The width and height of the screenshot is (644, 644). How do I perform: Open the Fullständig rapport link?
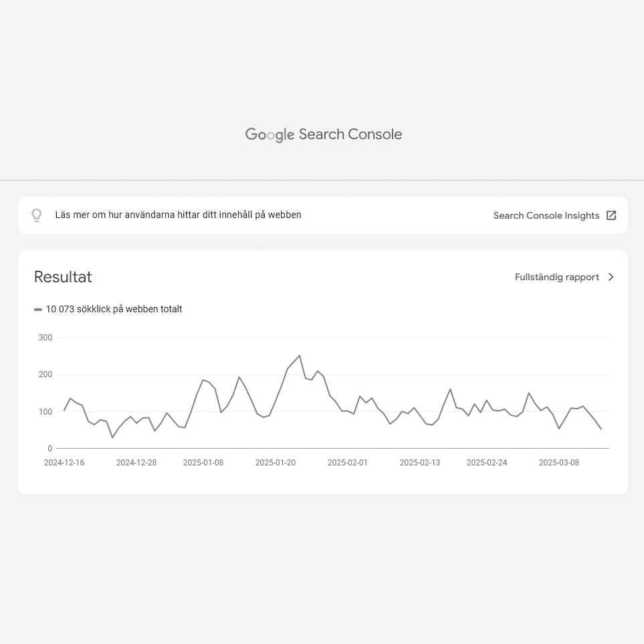(x=556, y=277)
